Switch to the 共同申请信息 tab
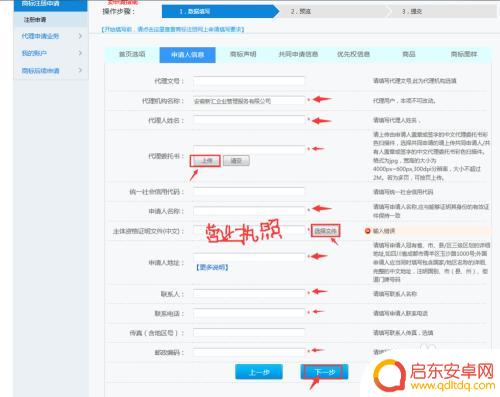This screenshot has height=397, width=500. pos(298,54)
